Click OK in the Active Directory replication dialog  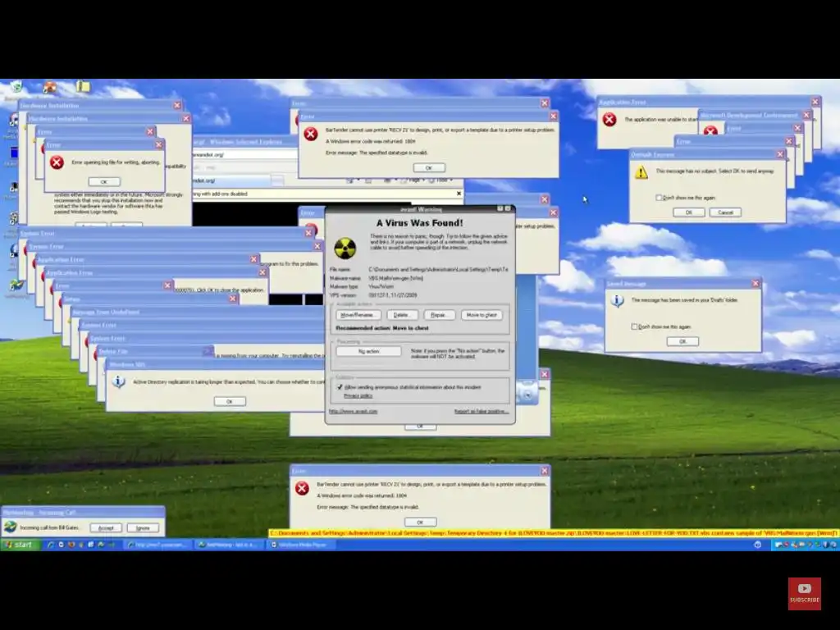230,401
